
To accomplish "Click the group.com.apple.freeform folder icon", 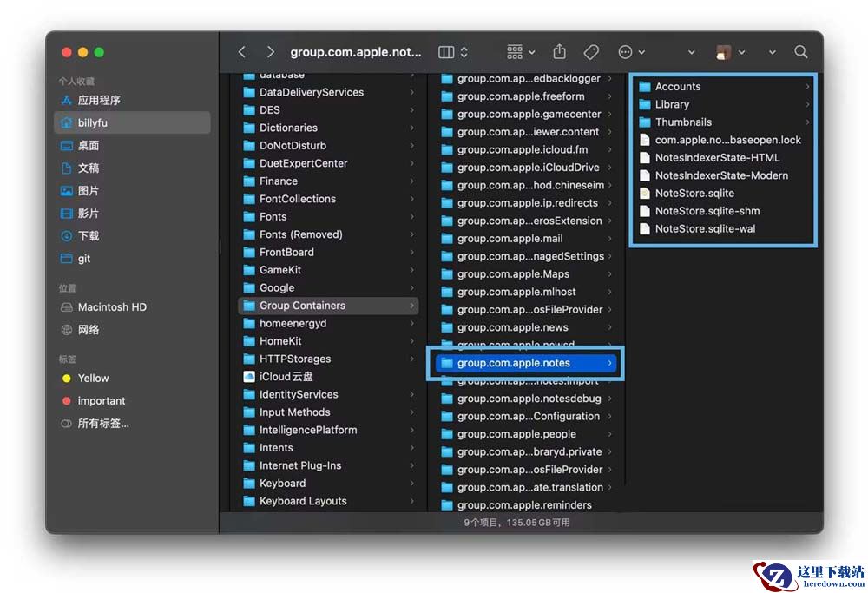I will point(447,96).
